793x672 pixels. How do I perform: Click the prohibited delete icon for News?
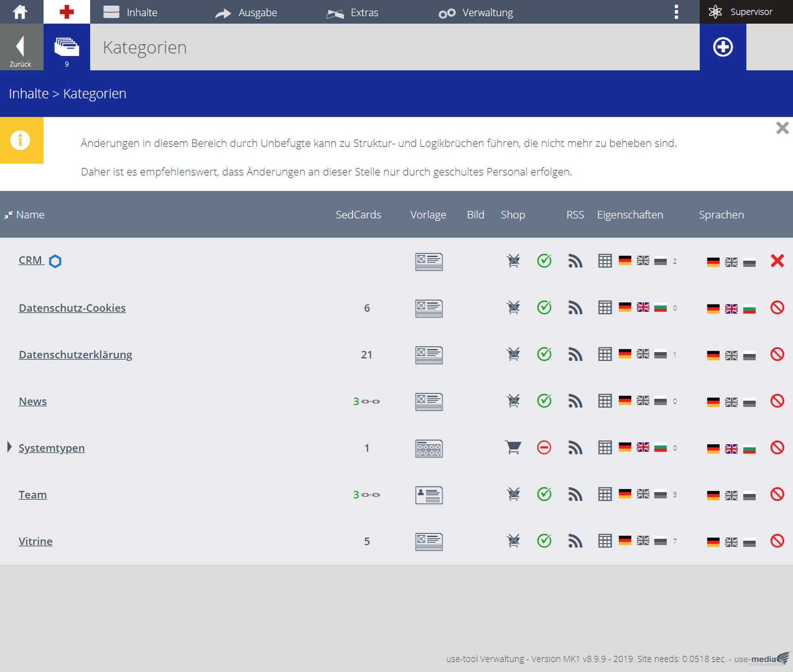click(x=777, y=401)
